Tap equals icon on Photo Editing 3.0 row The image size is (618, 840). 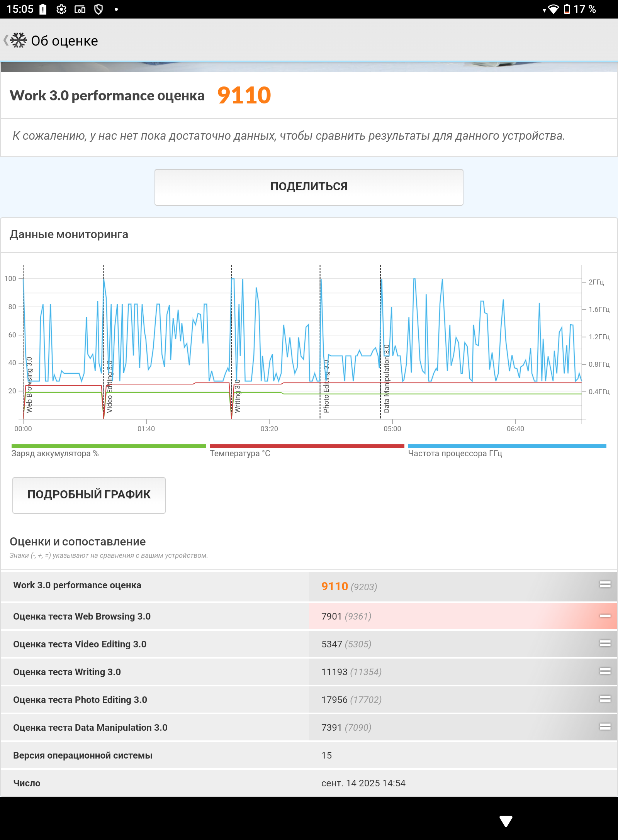605,699
